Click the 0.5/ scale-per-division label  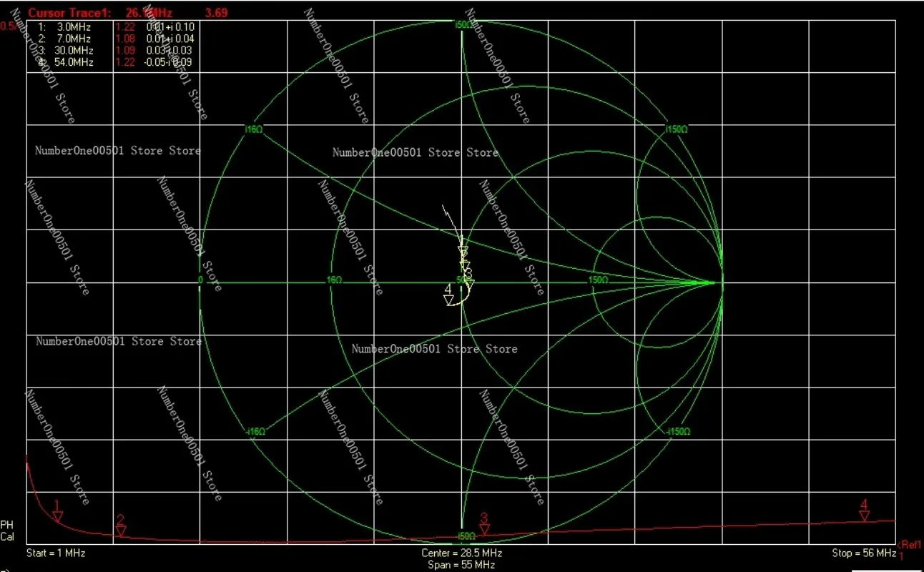click(7, 26)
